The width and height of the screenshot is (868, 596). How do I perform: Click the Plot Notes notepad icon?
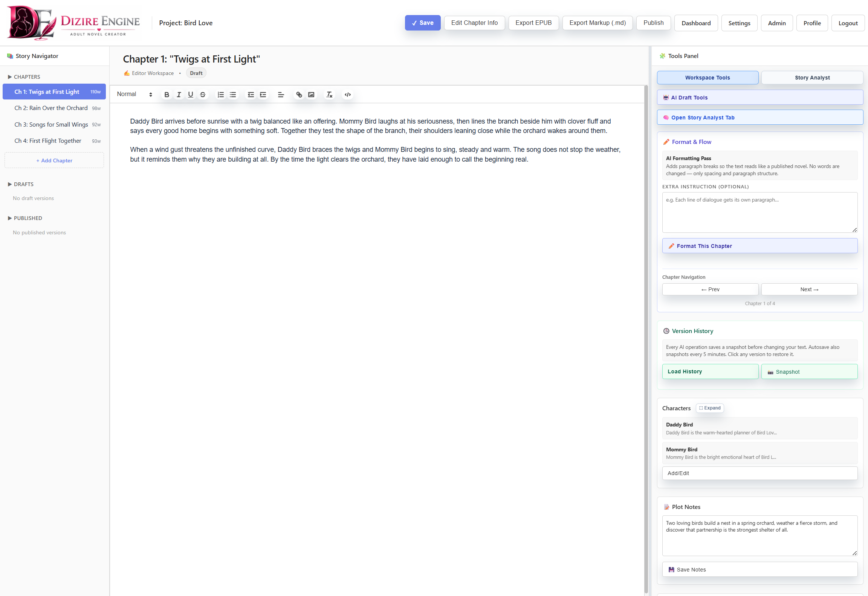pos(666,507)
